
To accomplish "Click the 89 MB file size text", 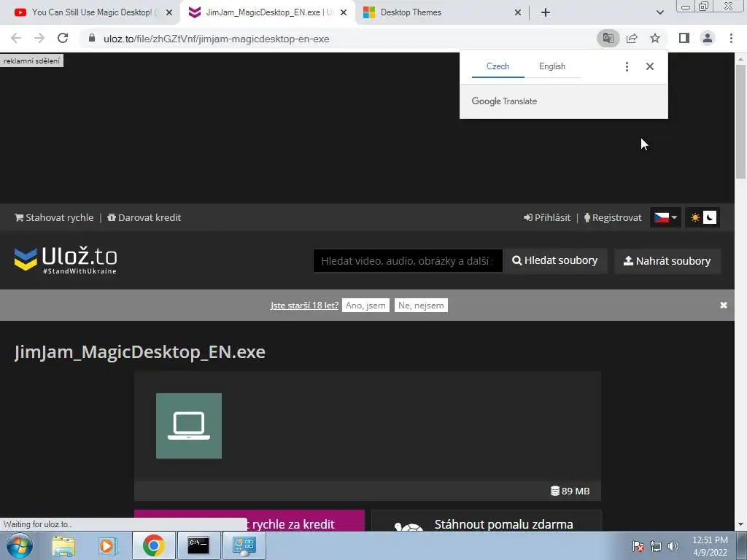I will 570,491.
